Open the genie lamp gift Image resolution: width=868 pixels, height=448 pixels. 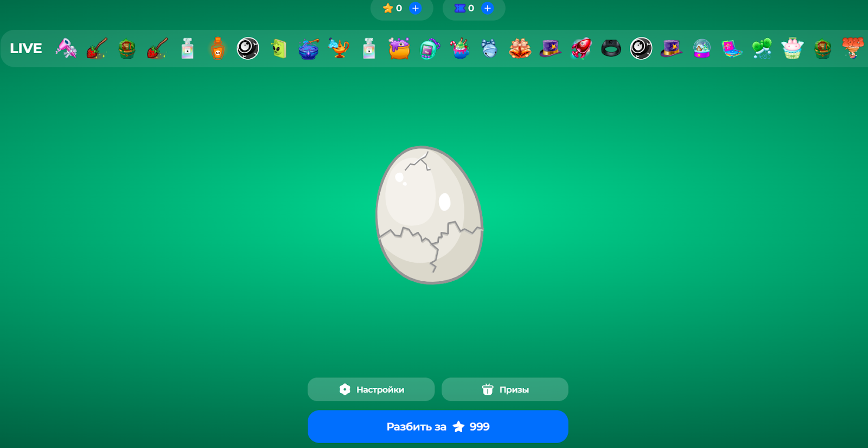pos(339,48)
